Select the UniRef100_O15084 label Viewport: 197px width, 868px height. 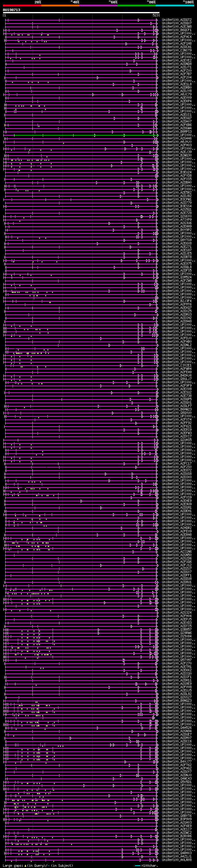coord(176,636)
